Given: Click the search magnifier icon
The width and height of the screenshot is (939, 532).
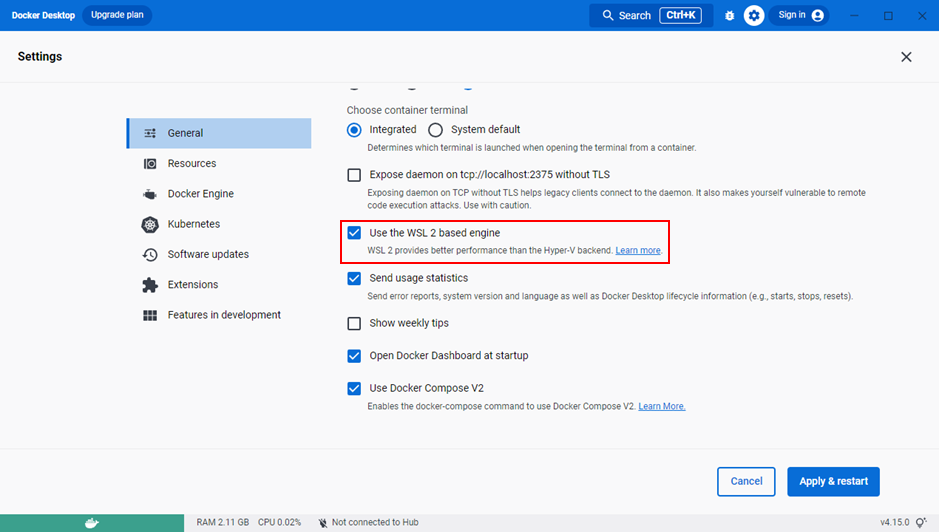Looking at the screenshot, I should point(608,16).
